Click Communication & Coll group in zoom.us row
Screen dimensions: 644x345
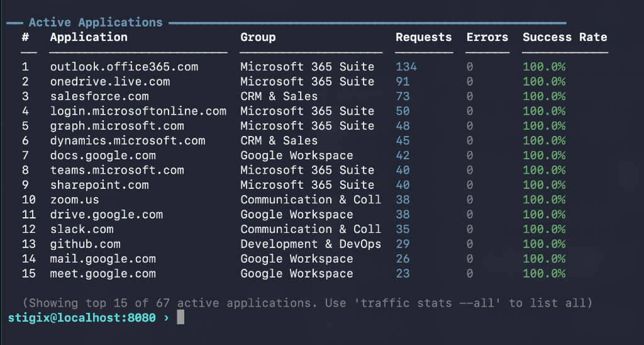[311, 200]
